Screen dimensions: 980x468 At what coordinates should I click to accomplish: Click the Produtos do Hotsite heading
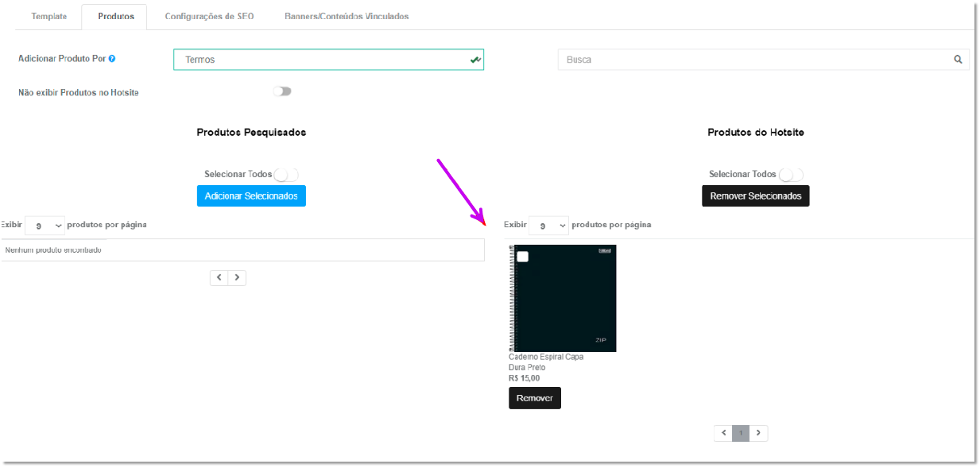click(756, 133)
